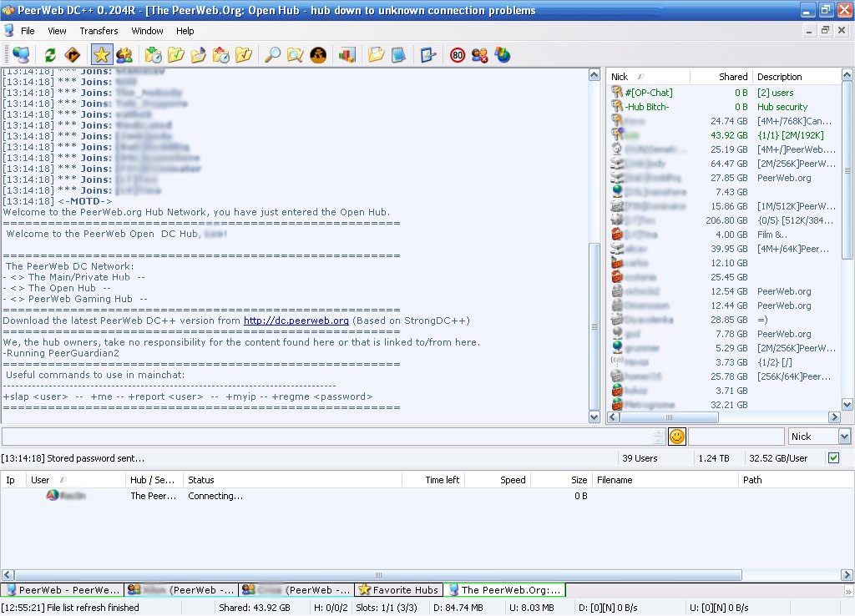The width and height of the screenshot is (855, 616).
Task: Sort transfers by Status column
Action: (292, 480)
